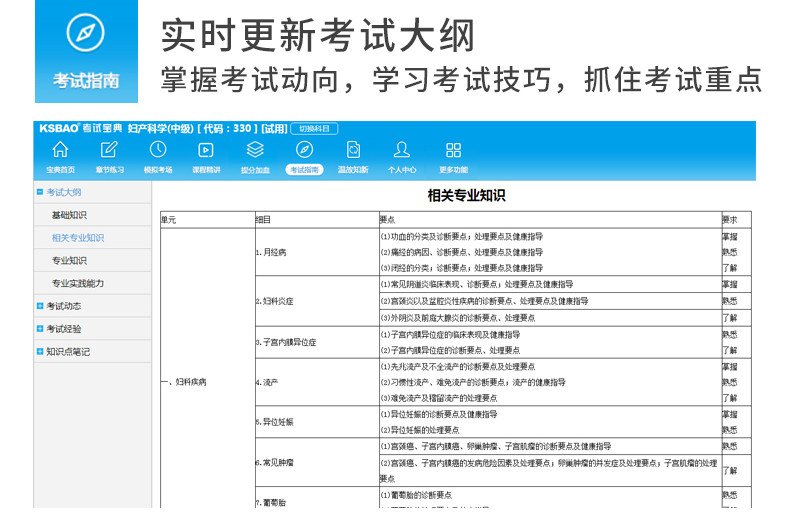Expand the 知识点笔记 tree node
This screenshot has width=790, height=523.
point(40,351)
